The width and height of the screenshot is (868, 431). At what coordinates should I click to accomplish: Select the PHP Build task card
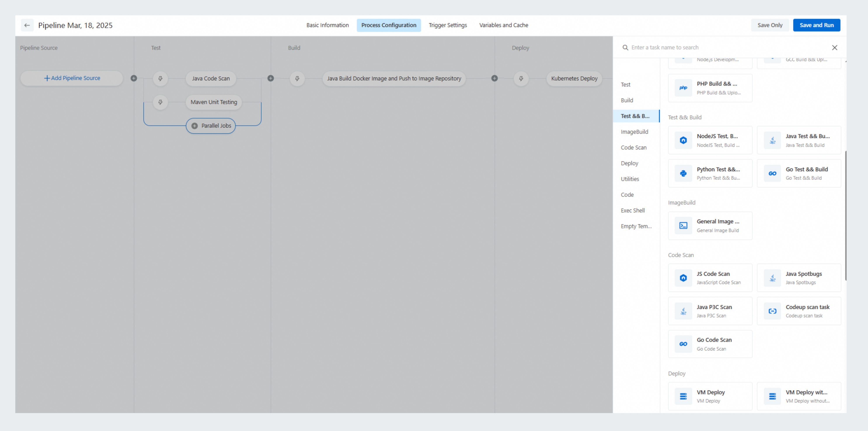pos(710,88)
